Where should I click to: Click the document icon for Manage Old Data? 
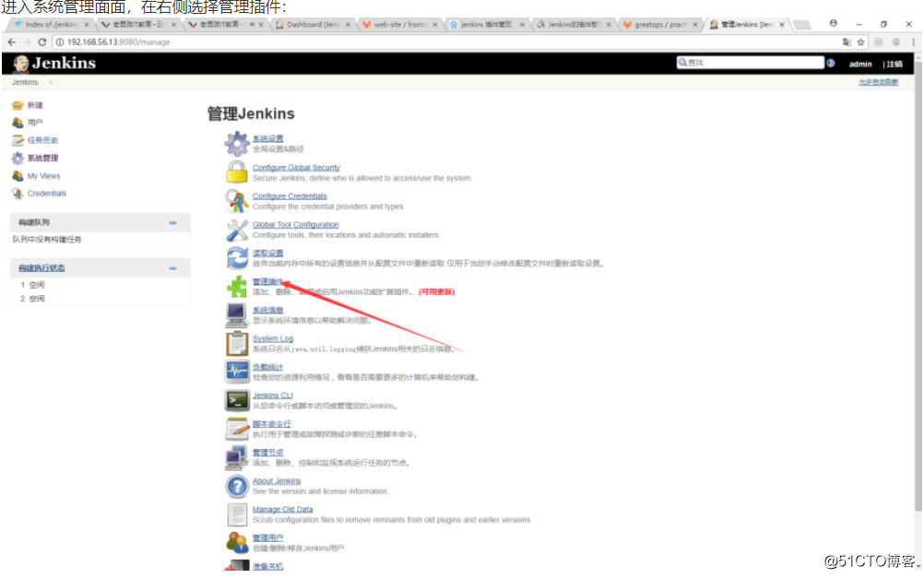[237, 514]
